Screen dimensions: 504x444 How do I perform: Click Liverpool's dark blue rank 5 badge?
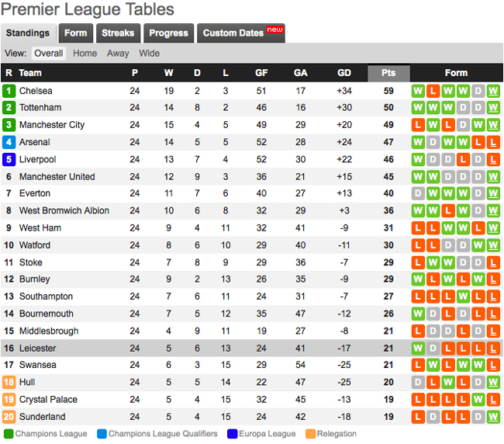tap(9, 159)
